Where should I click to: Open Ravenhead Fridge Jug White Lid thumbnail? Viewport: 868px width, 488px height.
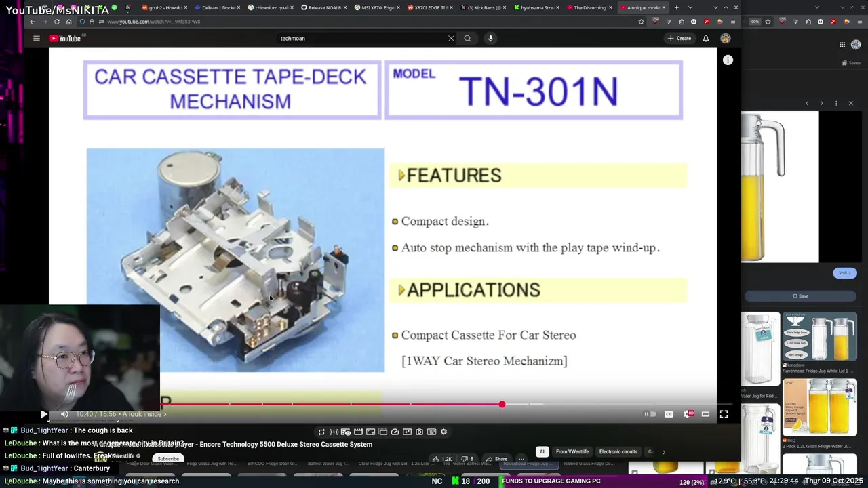coord(819,337)
